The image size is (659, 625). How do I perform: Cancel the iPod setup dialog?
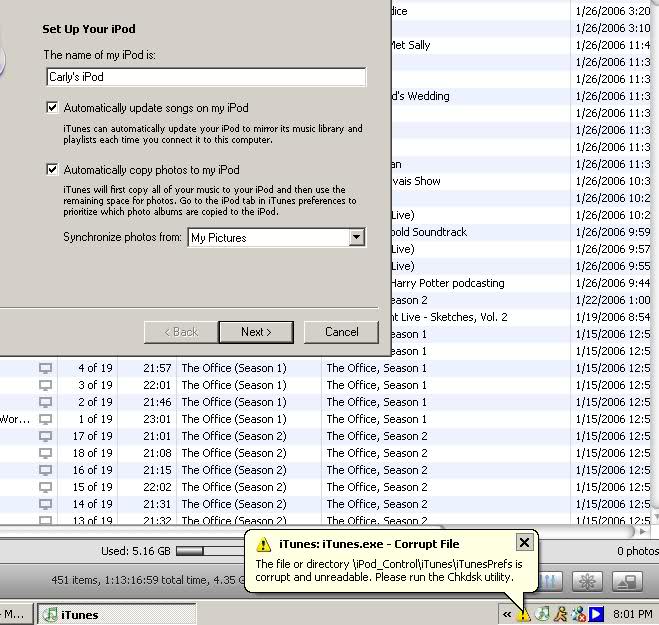(341, 332)
